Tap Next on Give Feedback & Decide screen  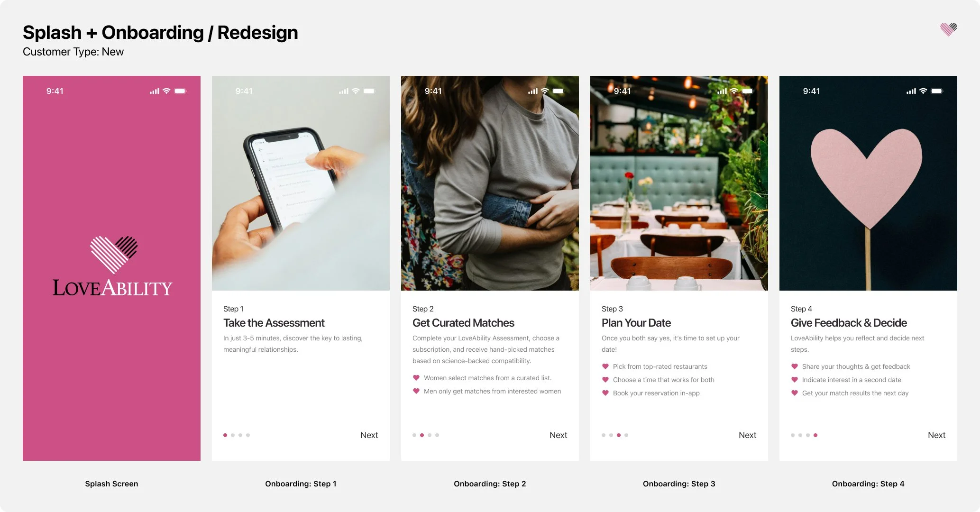(x=936, y=435)
